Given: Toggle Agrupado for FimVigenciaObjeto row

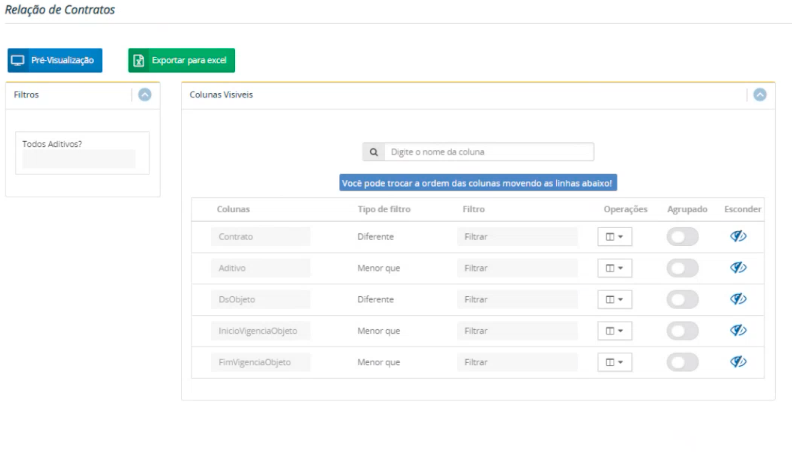Looking at the screenshot, I should click(682, 361).
